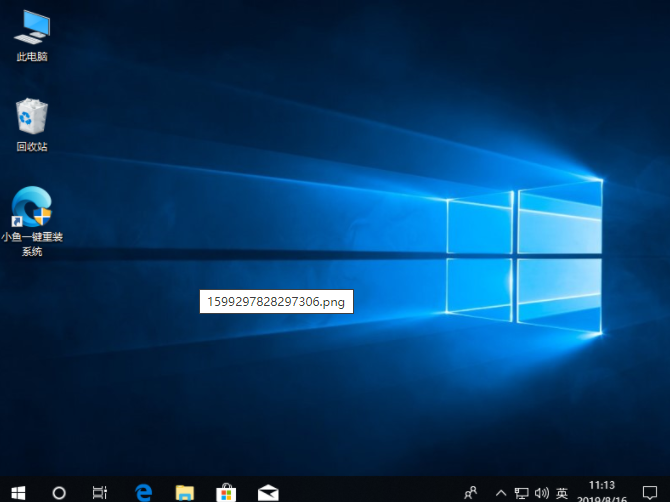The width and height of the screenshot is (670, 502).
Task: Open the Mail app on the taskbar
Action: (267, 492)
